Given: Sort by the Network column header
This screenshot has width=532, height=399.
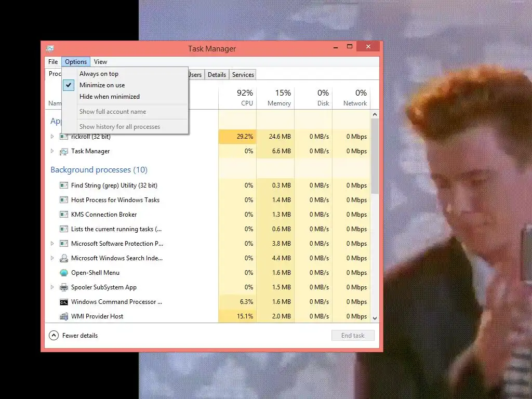Looking at the screenshot, I should (x=352, y=97).
